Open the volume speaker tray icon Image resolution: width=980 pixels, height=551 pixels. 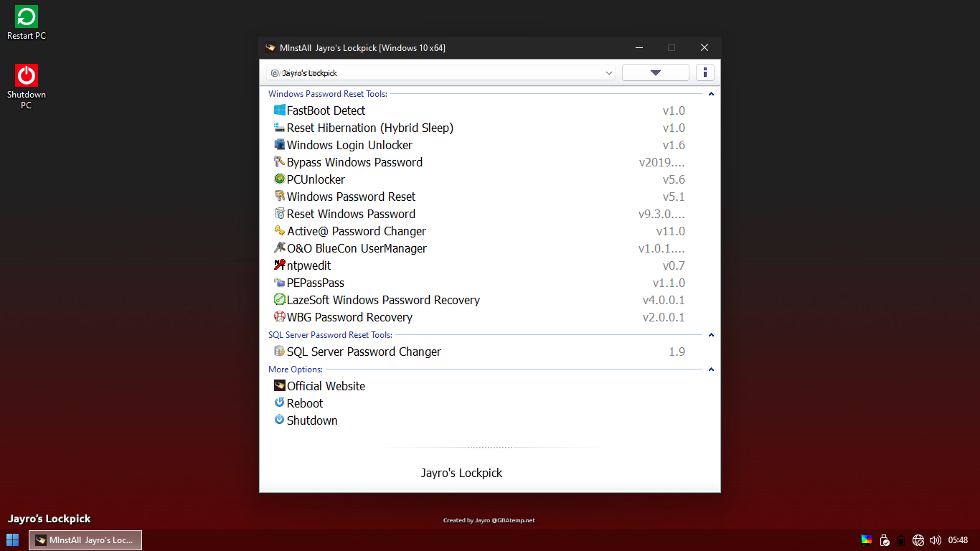click(x=935, y=540)
